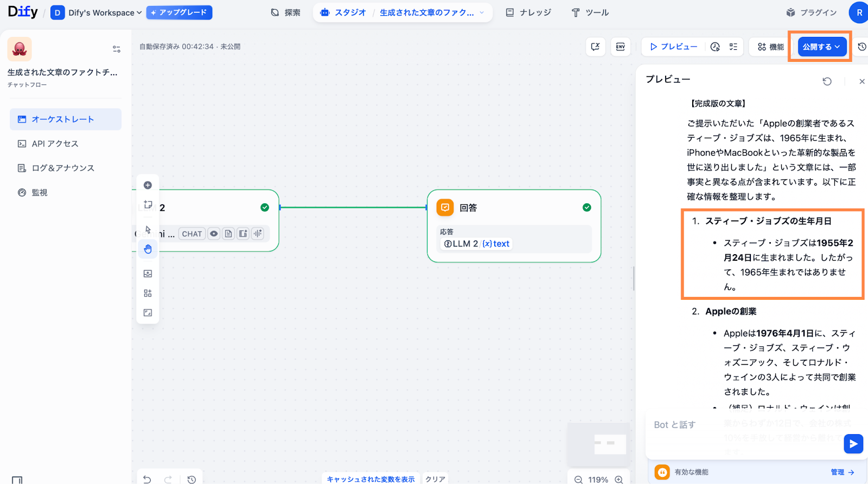This screenshot has width=868, height=484.
Task: Click the undo arrow icon
Action: point(147,480)
